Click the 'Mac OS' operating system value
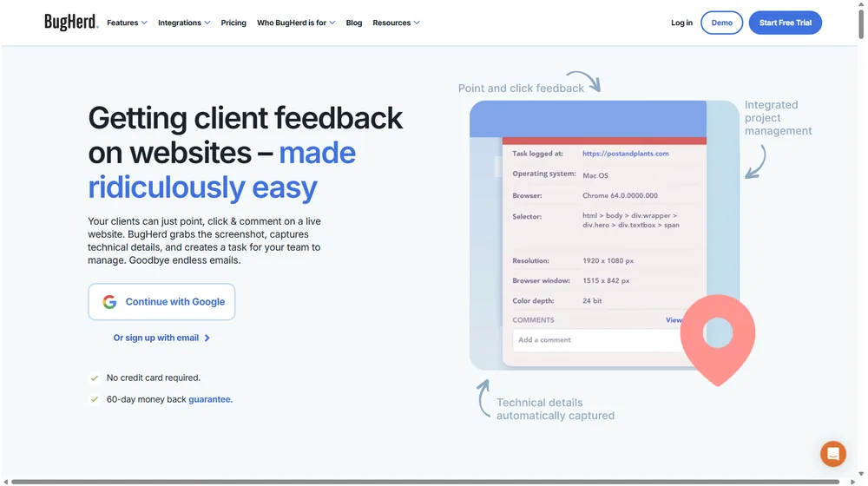The width and height of the screenshot is (868, 486). (x=595, y=175)
